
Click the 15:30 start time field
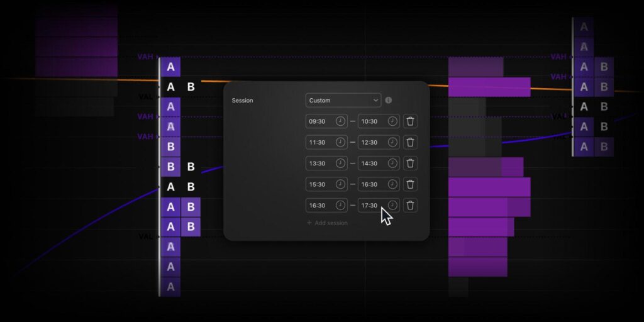click(319, 184)
